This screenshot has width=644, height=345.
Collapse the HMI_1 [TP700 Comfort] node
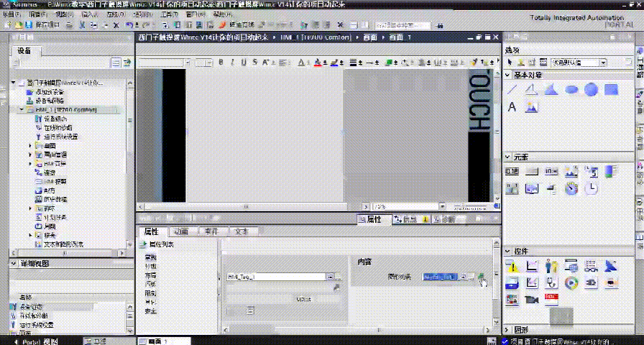click(22, 110)
